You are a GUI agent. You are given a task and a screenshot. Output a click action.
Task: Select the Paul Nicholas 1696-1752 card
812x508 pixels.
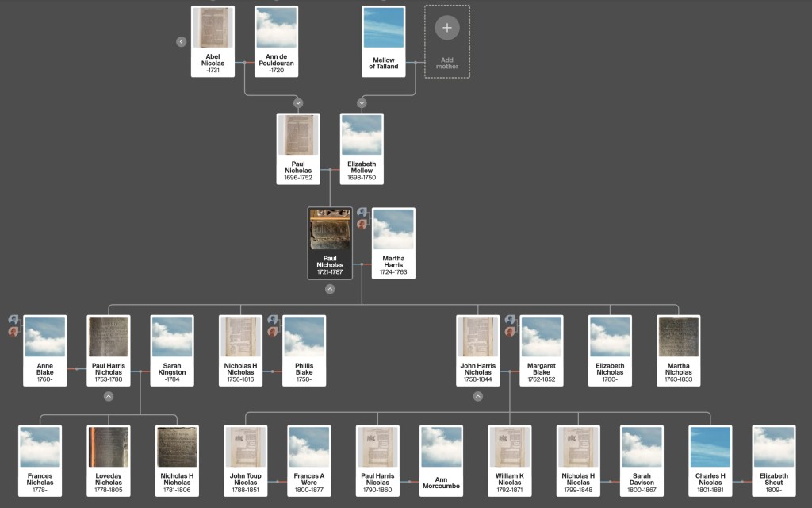[x=298, y=148]
